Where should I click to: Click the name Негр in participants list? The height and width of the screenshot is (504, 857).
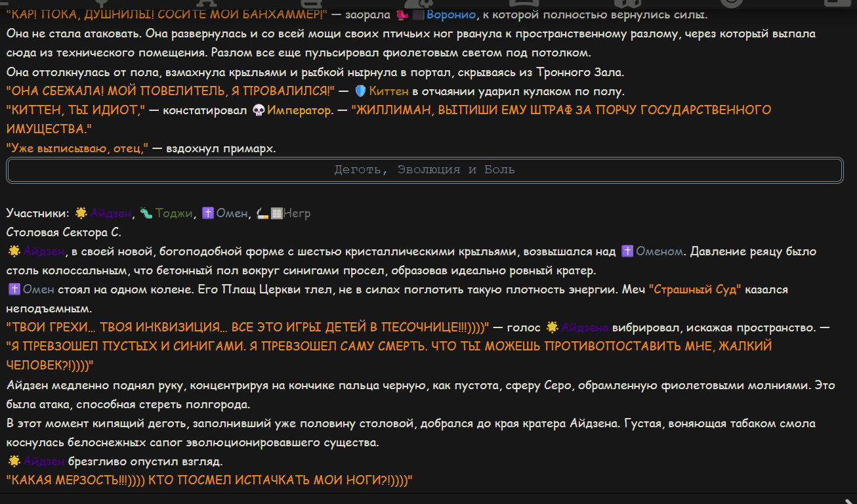pos(297,213)
